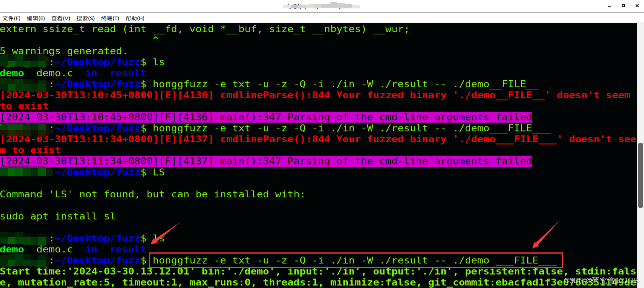This screenshot has width=644, height=288.
Task: Click the 'extern ssize_t read' declaration line
Action: [205, 29]
